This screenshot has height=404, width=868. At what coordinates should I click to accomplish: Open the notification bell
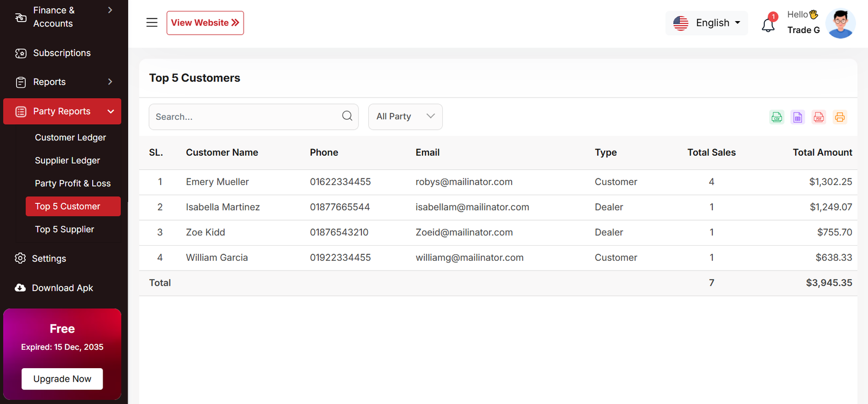tap(768, 24)
